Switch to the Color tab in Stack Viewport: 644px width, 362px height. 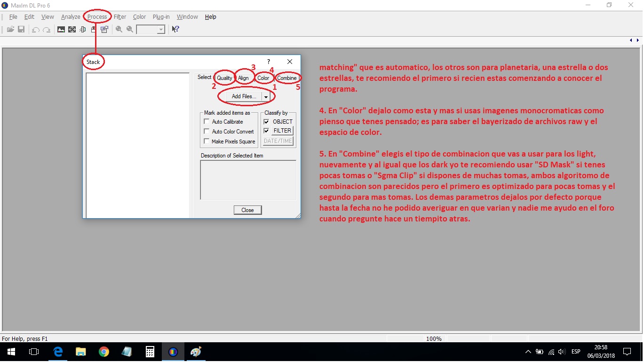[x=263, y=78]
